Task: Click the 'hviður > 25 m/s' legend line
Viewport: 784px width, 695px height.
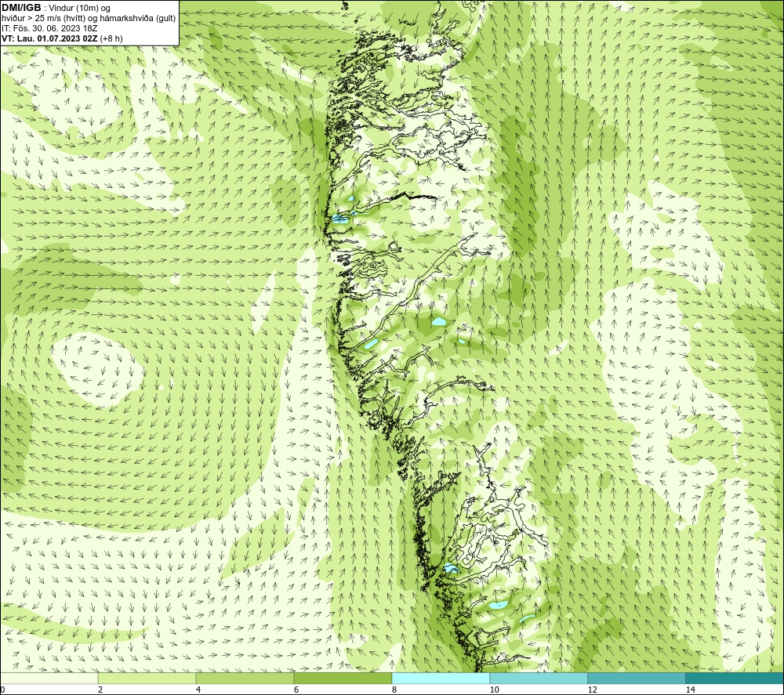Action: click(x=89, y=19)
